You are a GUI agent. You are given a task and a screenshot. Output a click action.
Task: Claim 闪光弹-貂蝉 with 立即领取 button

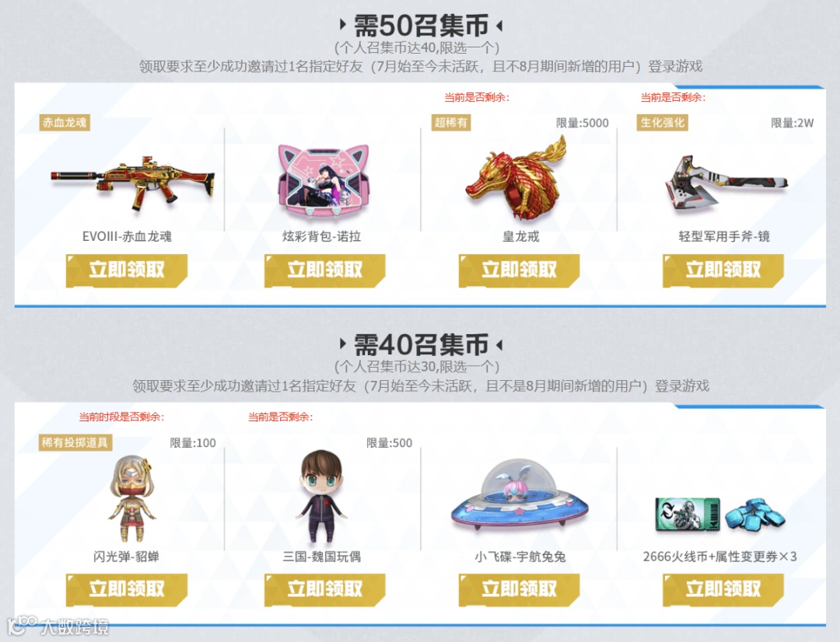[x=127, y=589]
